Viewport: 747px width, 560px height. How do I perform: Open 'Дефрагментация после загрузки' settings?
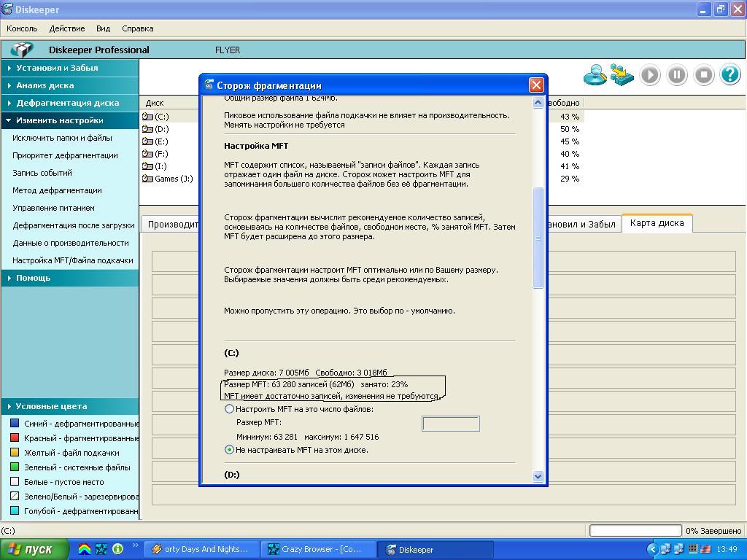pyautogui.click(x=74, y=226)
